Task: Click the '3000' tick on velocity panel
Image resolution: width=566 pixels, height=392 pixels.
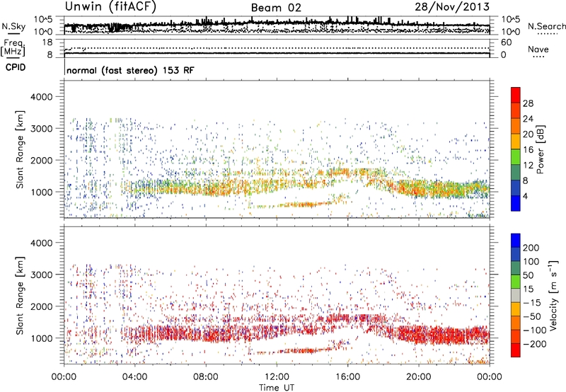Action: pyautogui.click(x=41, y=275)
